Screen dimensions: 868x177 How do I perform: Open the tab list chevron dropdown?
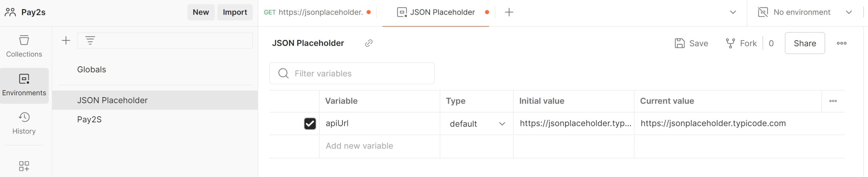pyautogui.click(x=733, y=12)
